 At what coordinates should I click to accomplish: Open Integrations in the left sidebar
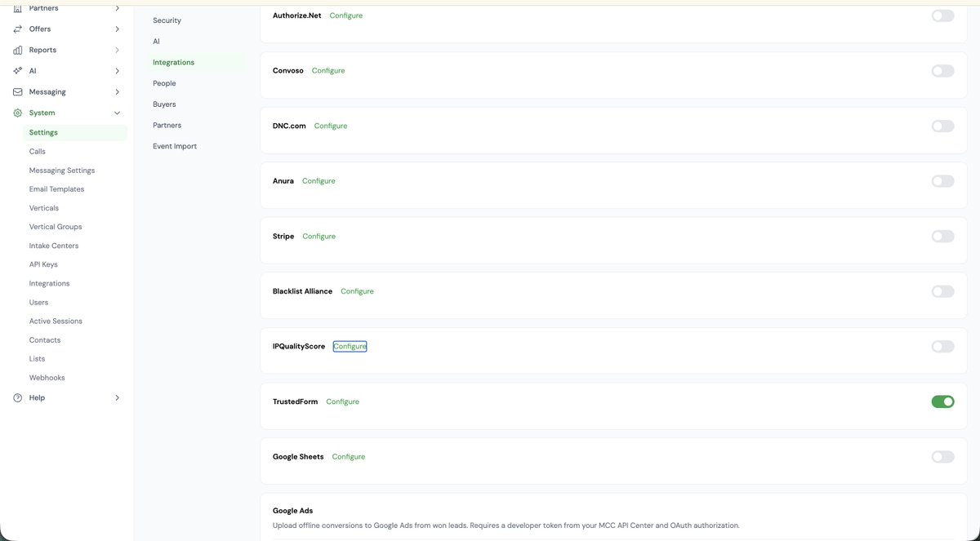pyautogui.click(x=50, y=284)
